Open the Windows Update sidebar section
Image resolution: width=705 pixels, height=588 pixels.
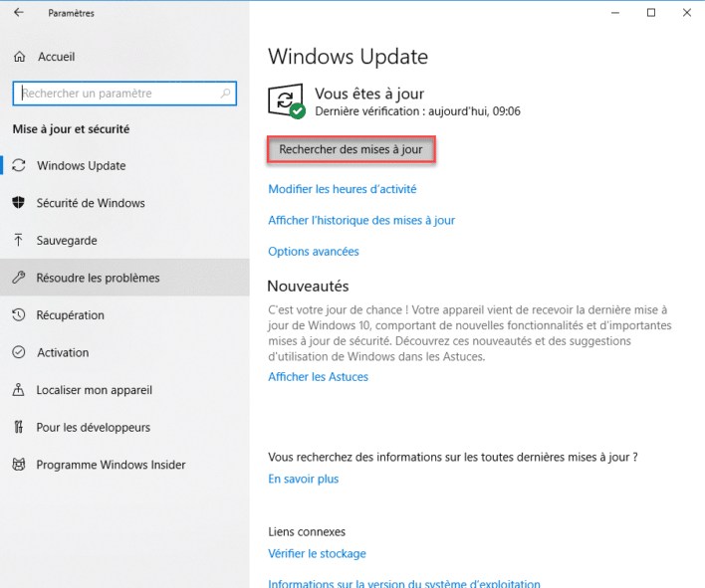tap(81, 165)
